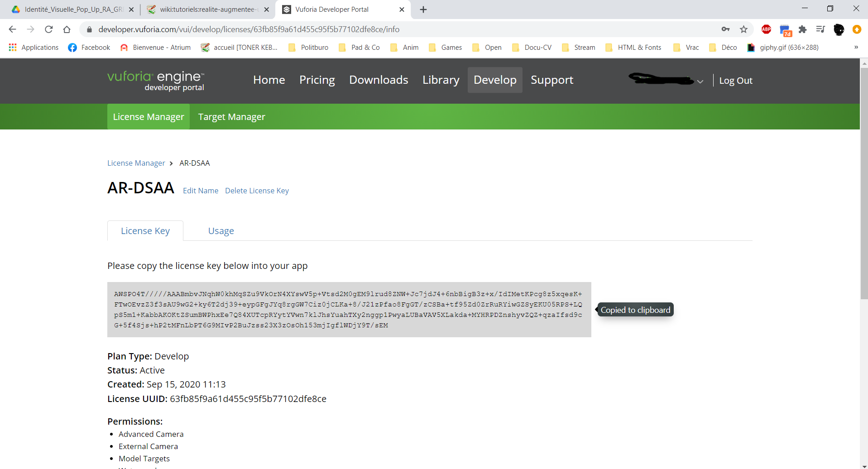Click the Delete License Key link
This screenshot has width=868, height=469.
pyautogui.click(x=257, y=191)
